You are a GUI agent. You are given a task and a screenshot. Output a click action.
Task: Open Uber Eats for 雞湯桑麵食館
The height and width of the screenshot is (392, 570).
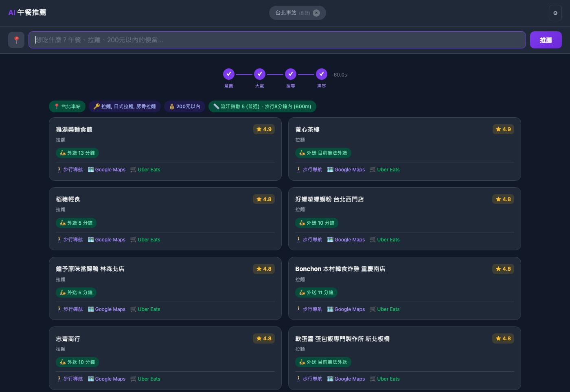point(145,170)
